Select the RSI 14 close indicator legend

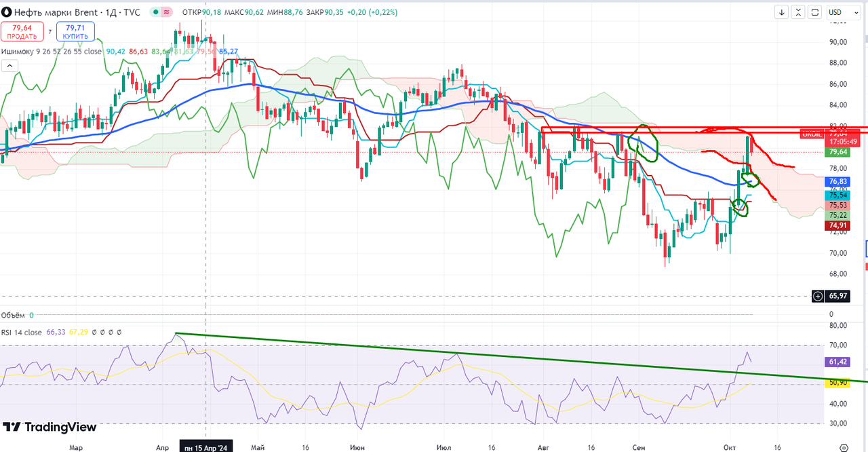point(22,333)
